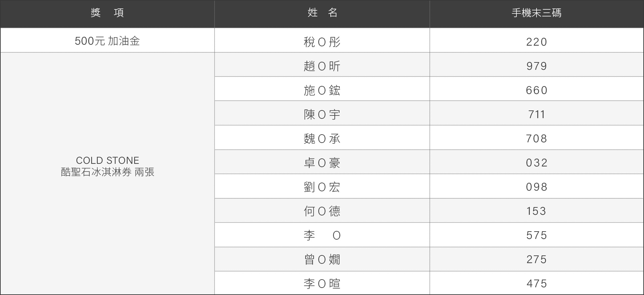This screenshot has width=644, height=295.
Task: Select winner name 魏O承
Action: pos(322,139)
